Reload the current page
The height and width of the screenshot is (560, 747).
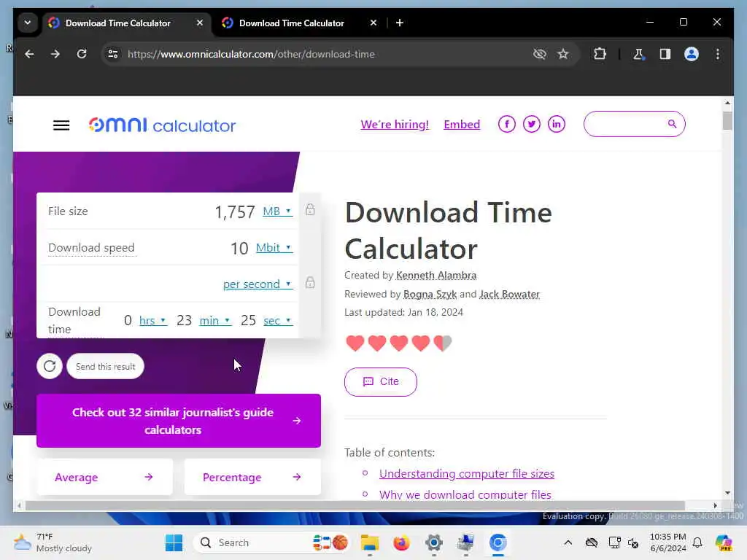82,54
